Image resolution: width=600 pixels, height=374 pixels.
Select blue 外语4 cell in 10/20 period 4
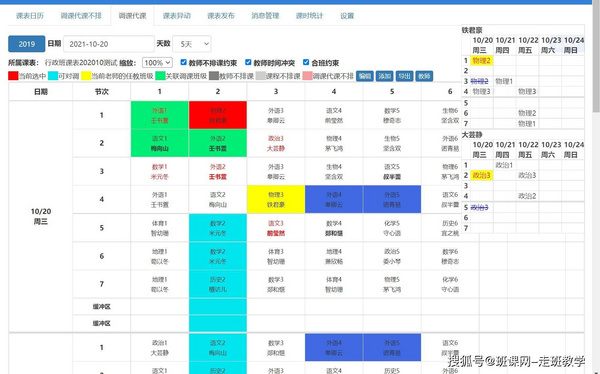334,199
